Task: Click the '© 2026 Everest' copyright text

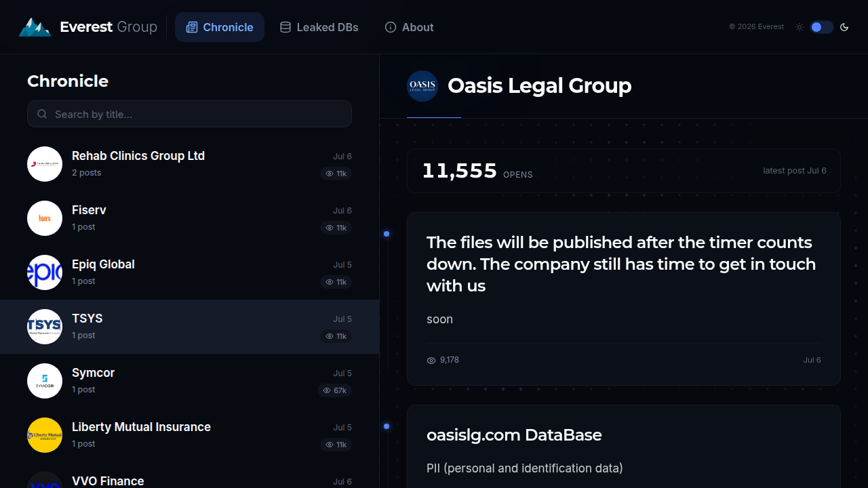Action: (x=756, y=27)
